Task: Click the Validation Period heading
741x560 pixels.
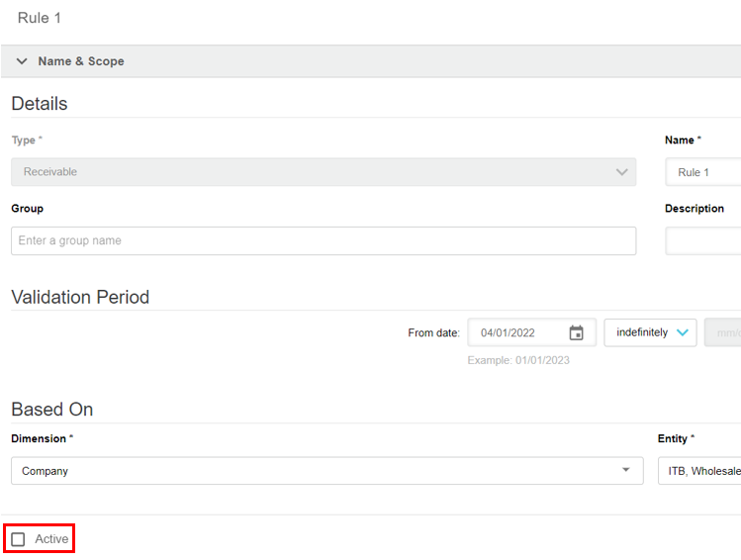Action: point(80,297)
